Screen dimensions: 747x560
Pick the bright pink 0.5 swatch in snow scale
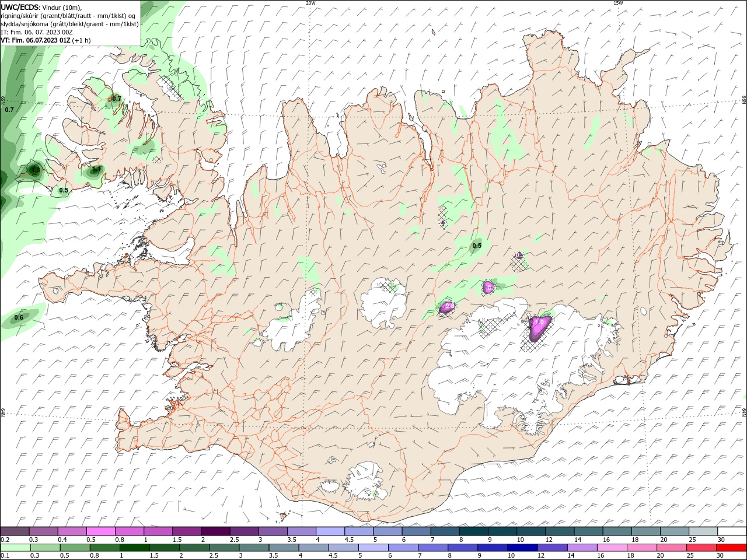pyautogui.click(x=100, y=531)
